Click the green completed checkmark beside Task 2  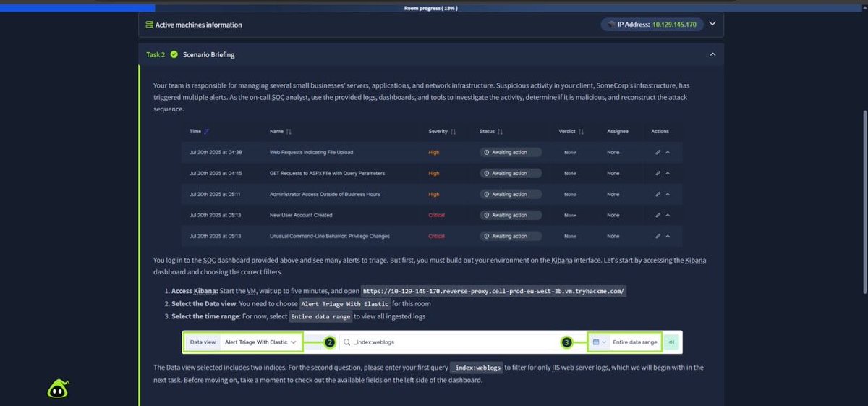174,54
